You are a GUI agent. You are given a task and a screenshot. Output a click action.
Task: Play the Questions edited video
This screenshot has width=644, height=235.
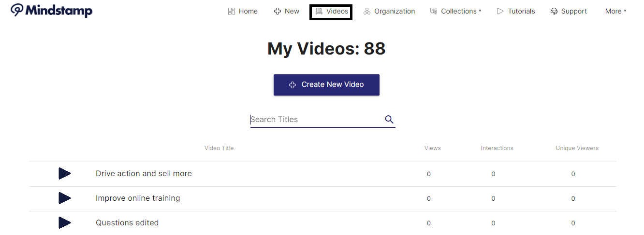pos(65,223)
